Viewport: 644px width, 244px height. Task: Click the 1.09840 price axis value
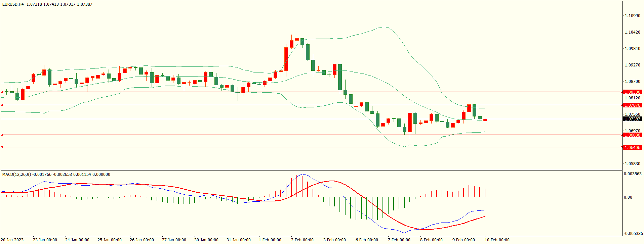(632, 49)
